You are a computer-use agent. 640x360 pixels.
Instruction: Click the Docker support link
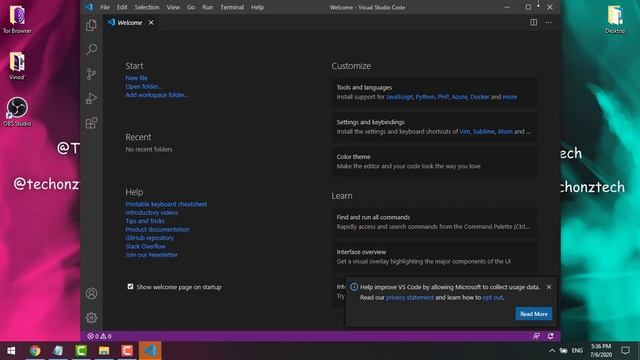[480, 97]
